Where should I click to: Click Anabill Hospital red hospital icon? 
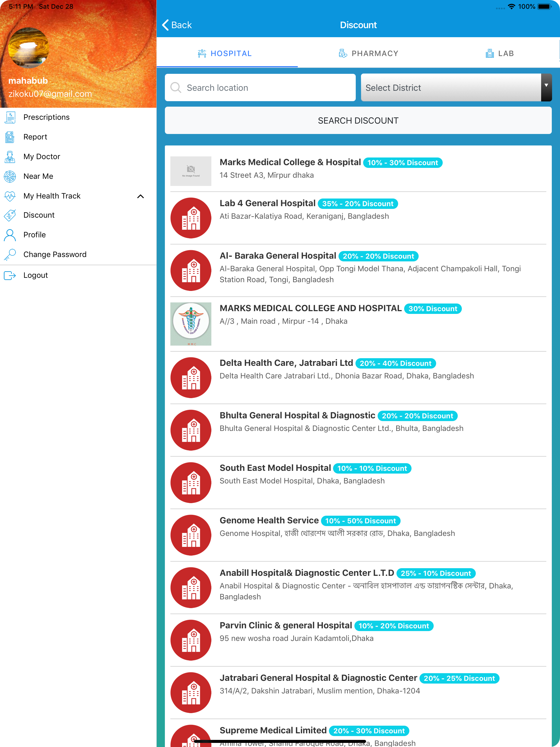[x=191, y=588]
